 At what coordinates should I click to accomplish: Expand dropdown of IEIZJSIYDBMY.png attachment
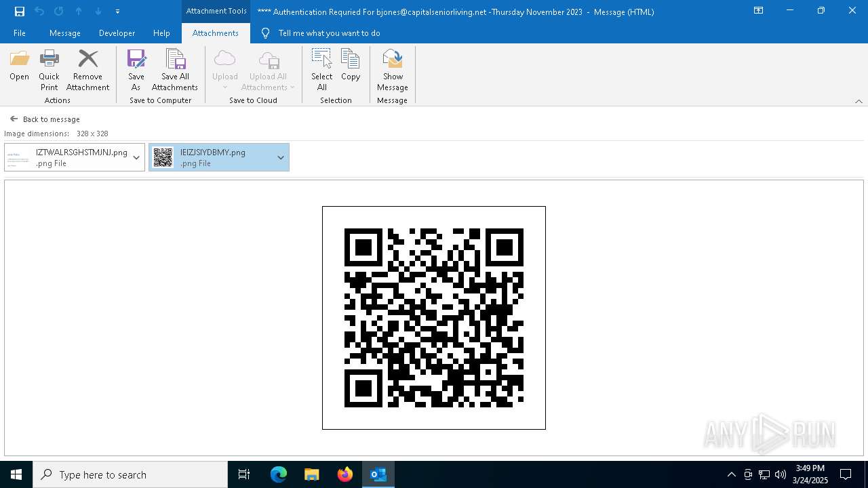[x=281, y=157]
